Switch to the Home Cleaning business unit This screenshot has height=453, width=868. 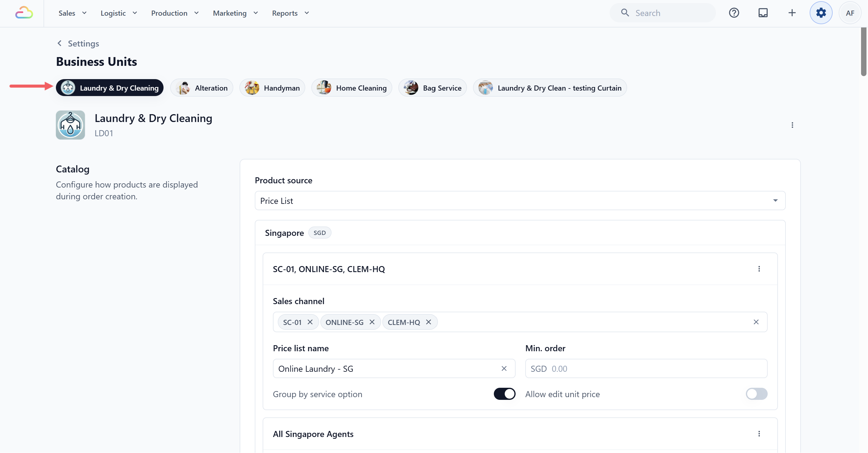tap(351, 88)
